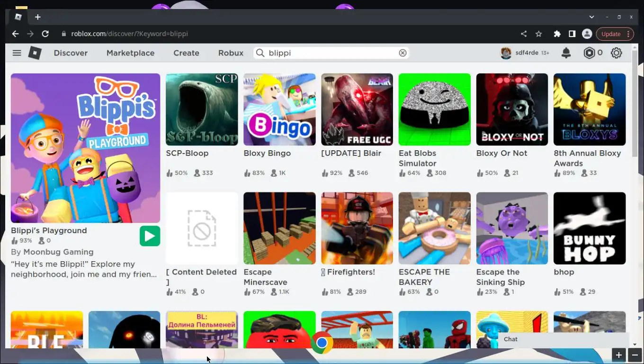Open the Chrome profile icon
The height and width of the screenshot is (364, 644).
[x=587, y=34]
